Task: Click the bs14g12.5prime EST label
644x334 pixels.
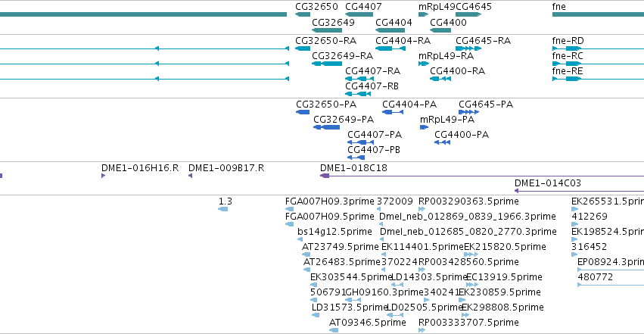Action: pos(334,232)
